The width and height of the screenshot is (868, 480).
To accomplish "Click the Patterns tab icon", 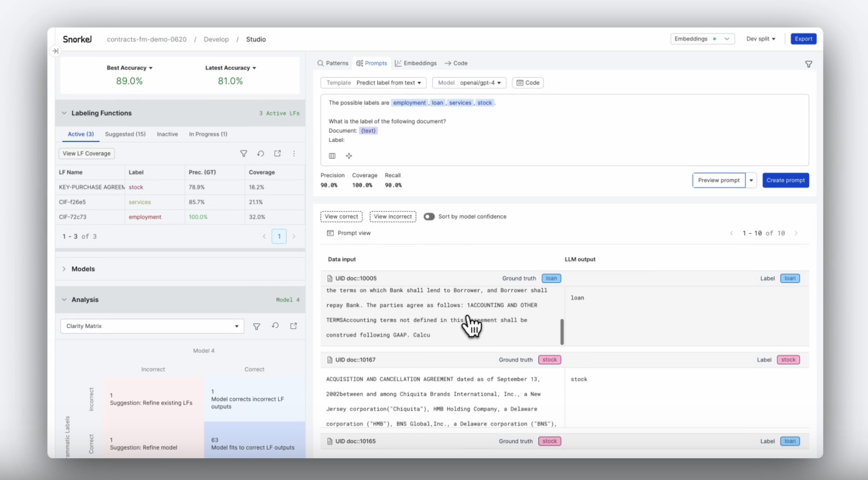I will click(320, 63).
